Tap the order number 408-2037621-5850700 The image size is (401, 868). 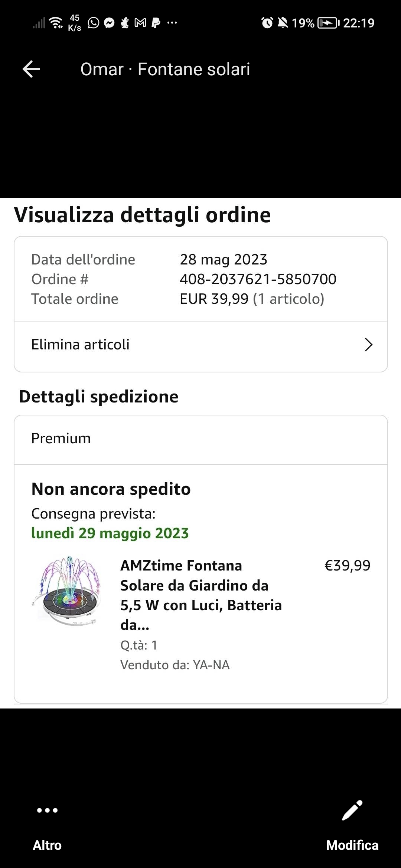click(x=258, y=279)
